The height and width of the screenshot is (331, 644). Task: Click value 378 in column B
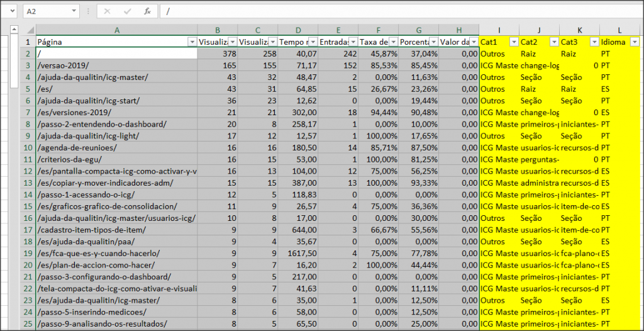[217, 54]
